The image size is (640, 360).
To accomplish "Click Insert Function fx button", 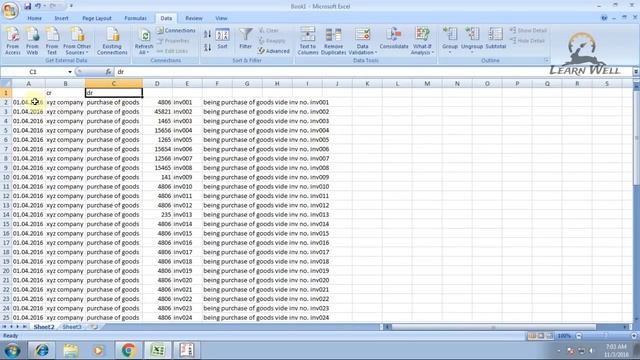I will pyautogui.click(x=108, y=72).
